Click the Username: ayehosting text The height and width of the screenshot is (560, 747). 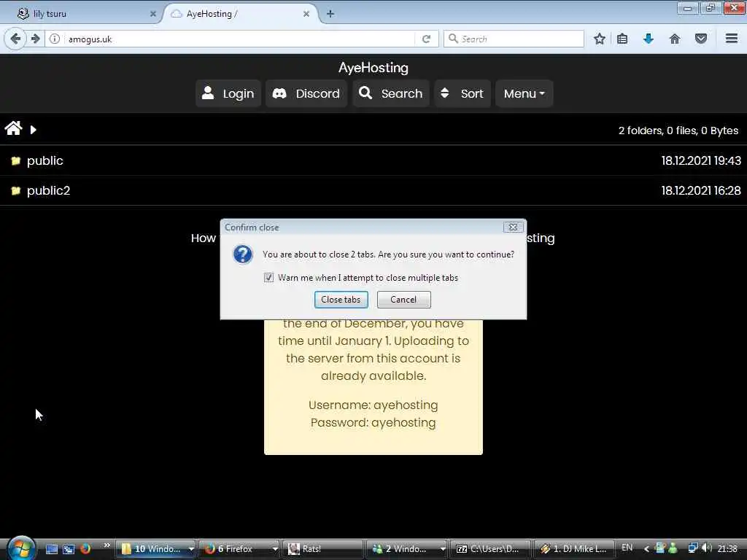click(x=373, y=405)
